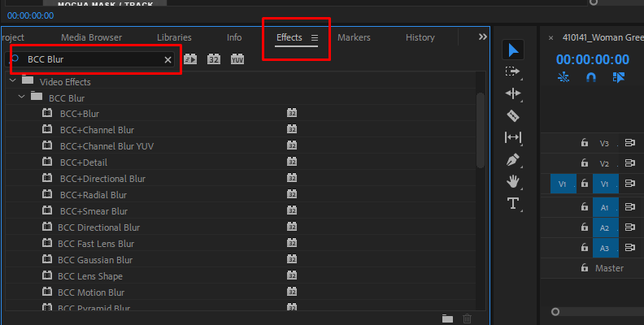
Task: Toggle Accelerated Effects filter icon
Action: [190, 59]
